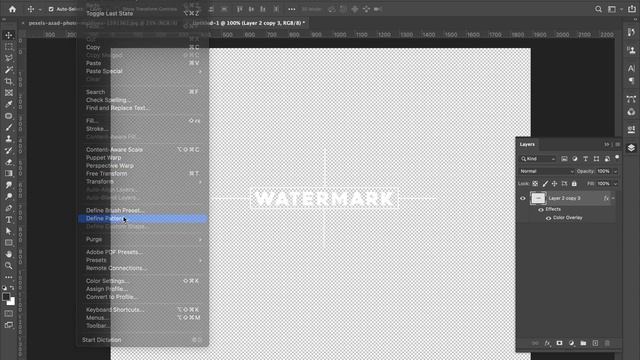Choose Toggle Last State menu item
The width and height of the screenshot is (640, 360).
pos(142,13)
